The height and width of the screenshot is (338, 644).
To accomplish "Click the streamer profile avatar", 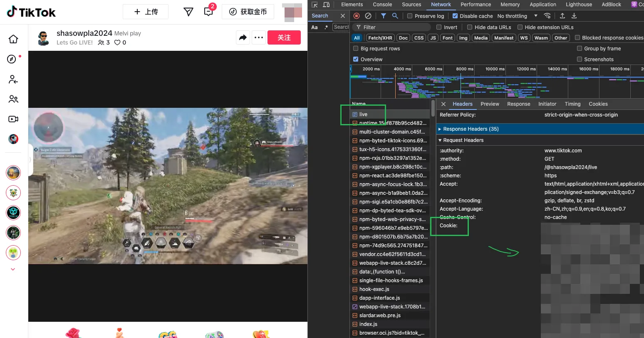I will [44, 38].
